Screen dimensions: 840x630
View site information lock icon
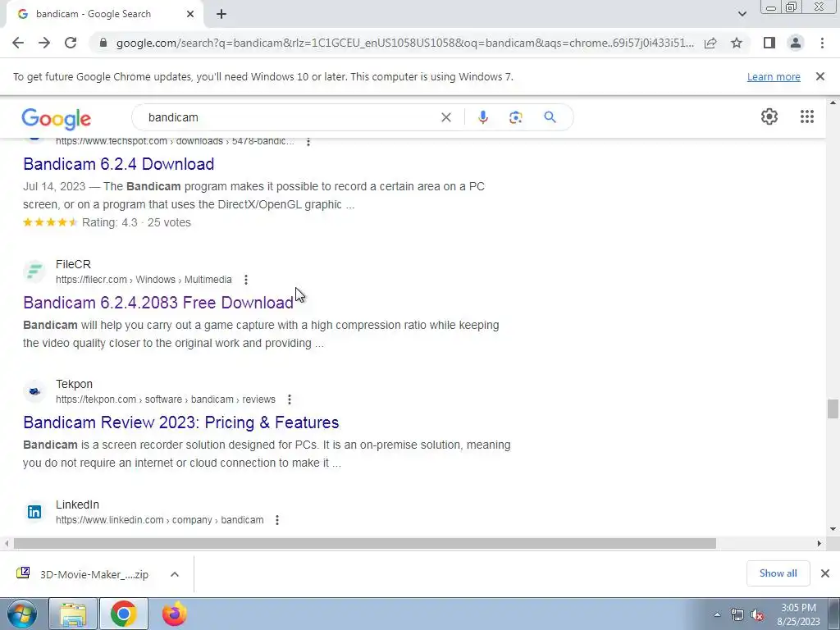[103, 43]
